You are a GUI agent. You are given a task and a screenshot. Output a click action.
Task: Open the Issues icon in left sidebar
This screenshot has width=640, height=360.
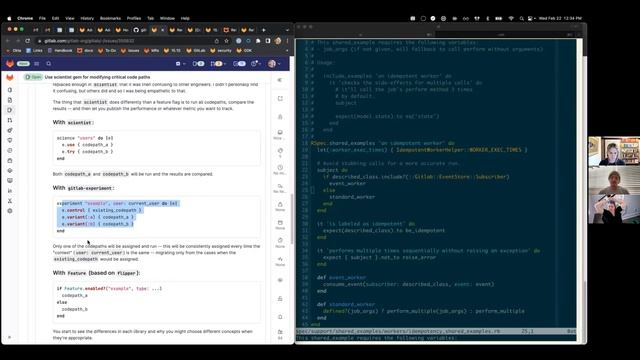pyautogui.click(x=10, y=110)
